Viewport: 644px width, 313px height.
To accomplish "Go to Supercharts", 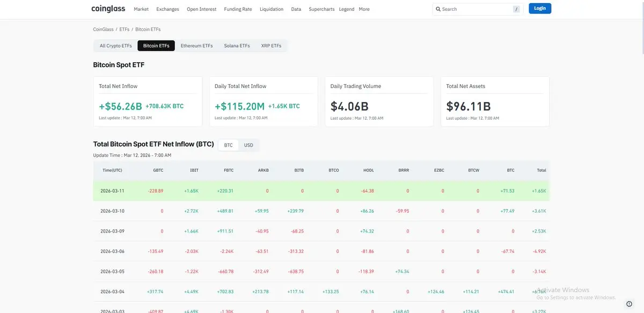I will pos(321,9).
